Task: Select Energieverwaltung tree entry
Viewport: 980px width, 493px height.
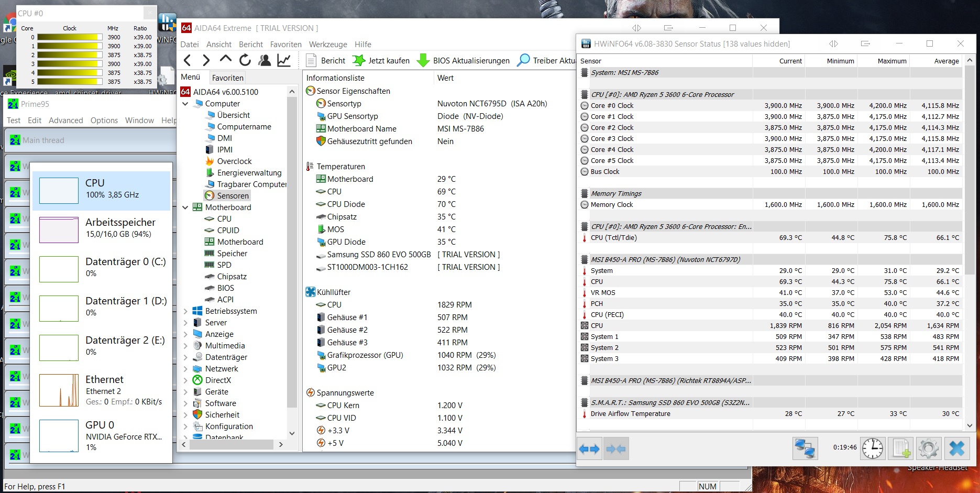Action: coord(244,172)
